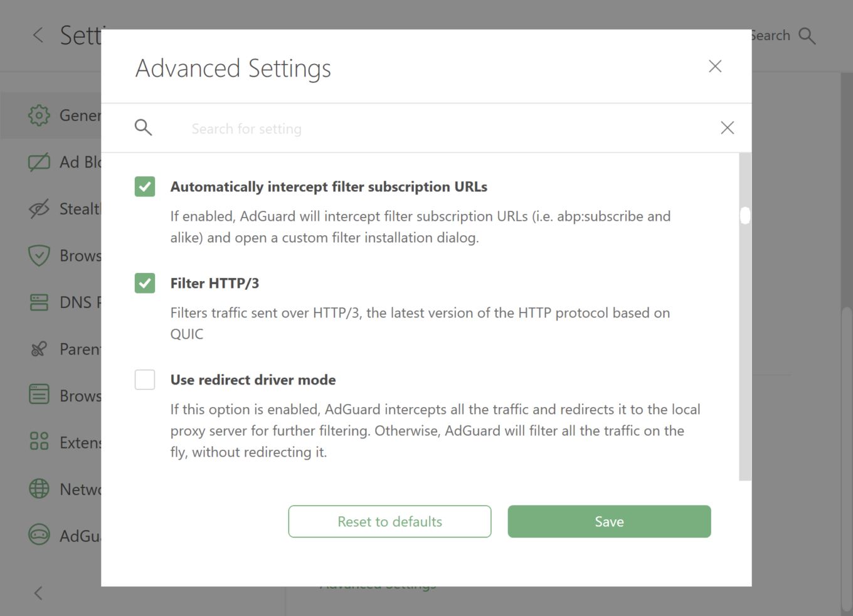Click the Search for setting input field
The width and height of the screenshot is (853, 616).
coord(376,128)
